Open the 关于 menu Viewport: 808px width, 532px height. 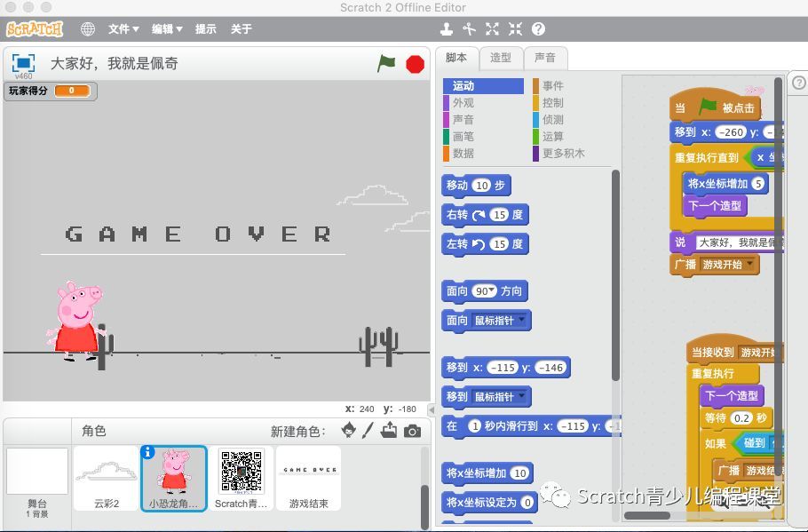242,29
